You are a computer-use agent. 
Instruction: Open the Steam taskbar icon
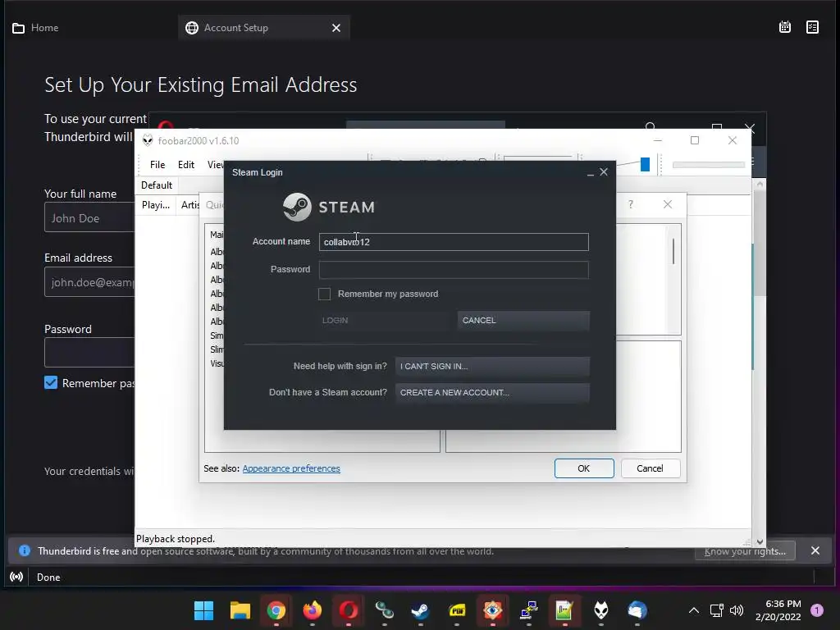[x=421, y=610]
